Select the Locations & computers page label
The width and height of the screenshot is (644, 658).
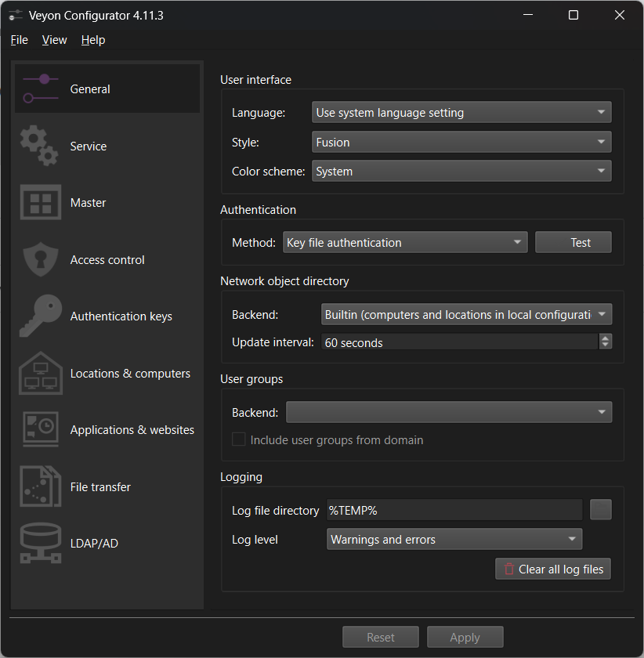[x=130, y=373]
